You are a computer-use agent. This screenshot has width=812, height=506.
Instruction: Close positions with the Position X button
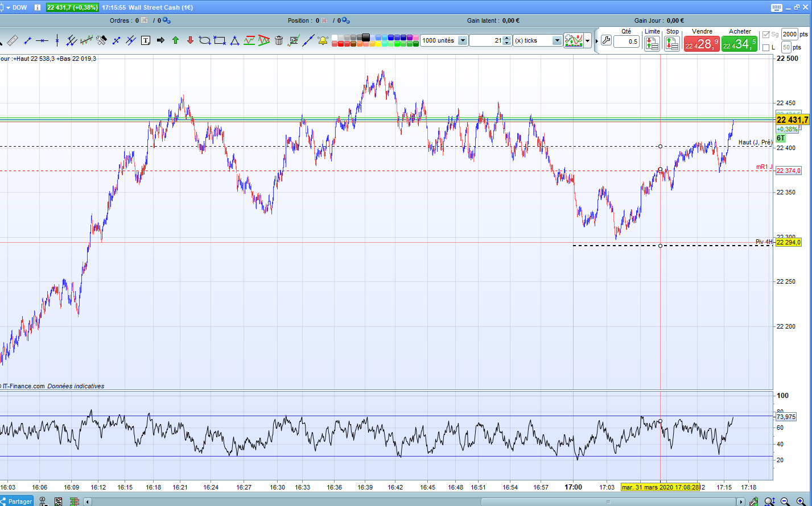pos(324,20)
